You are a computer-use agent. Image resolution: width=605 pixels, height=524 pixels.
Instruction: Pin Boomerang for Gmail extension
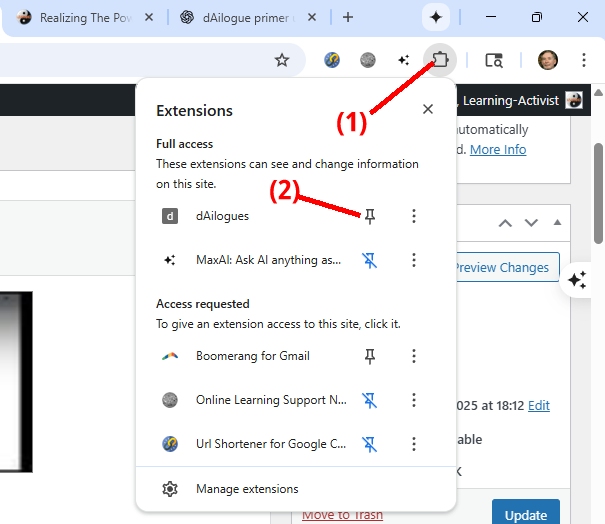point(370,356)
